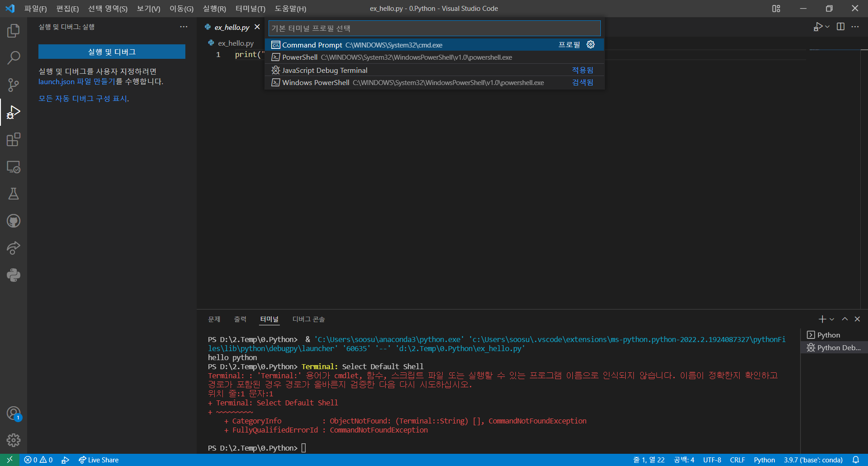
Task: Open the 이동(G) menu
Action: (x=181, y=9)
